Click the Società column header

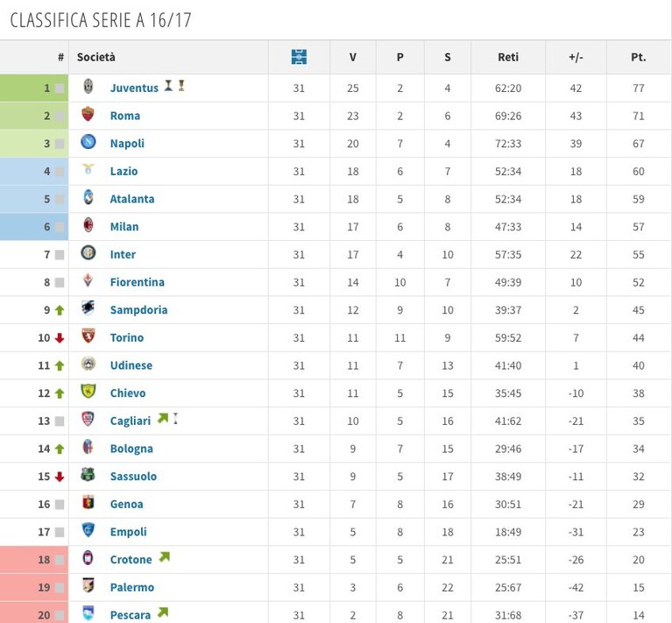pyautogui.click(x=96, y=57)
